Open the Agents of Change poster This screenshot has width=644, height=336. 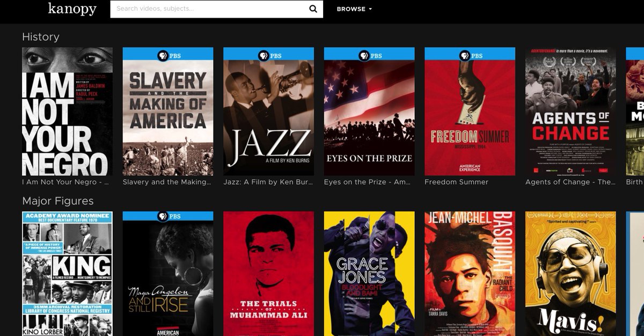[570, 111]
